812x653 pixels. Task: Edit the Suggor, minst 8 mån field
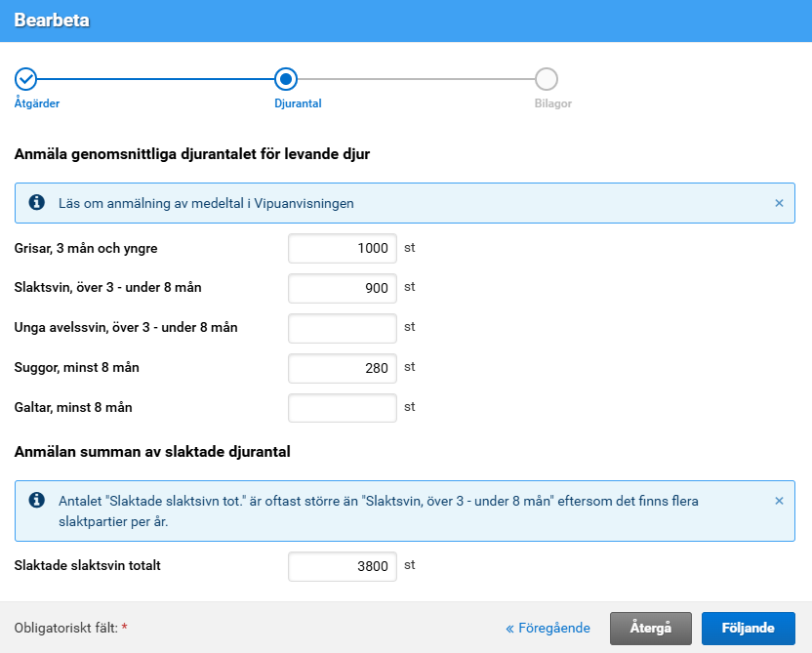tap(343, 368)
